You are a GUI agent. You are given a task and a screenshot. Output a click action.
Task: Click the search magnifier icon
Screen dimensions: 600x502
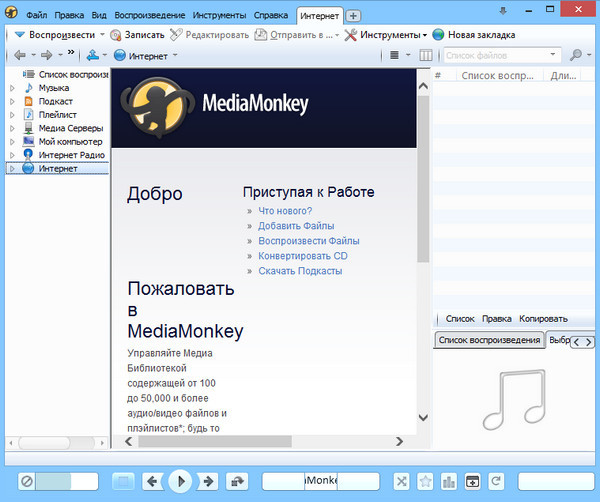(576, 55)
